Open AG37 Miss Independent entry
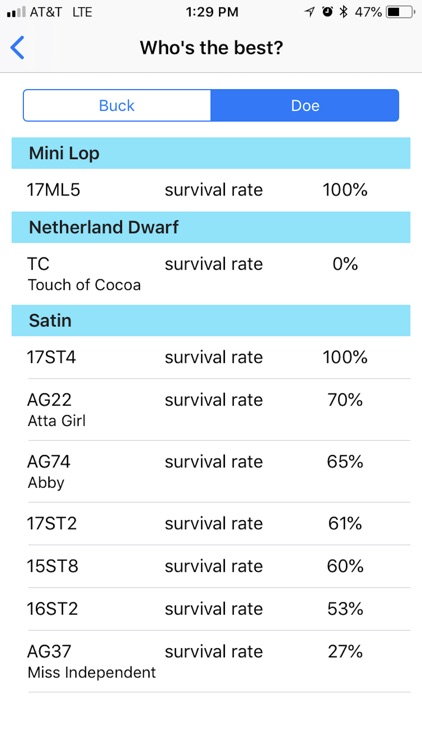The height and width of the screenshot is (750, 422). pos(211,661)
